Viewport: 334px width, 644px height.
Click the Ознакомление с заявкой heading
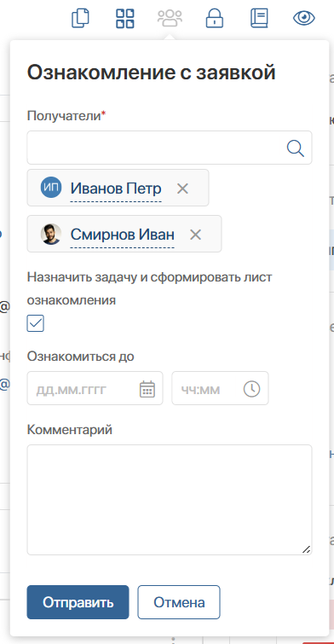pos(151,73)
